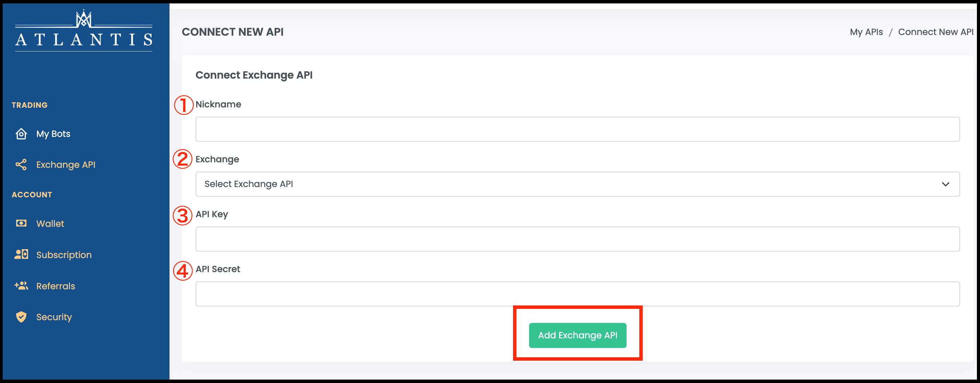
Task: Select Subscription in the sidebar
Action: coord(64,255)
